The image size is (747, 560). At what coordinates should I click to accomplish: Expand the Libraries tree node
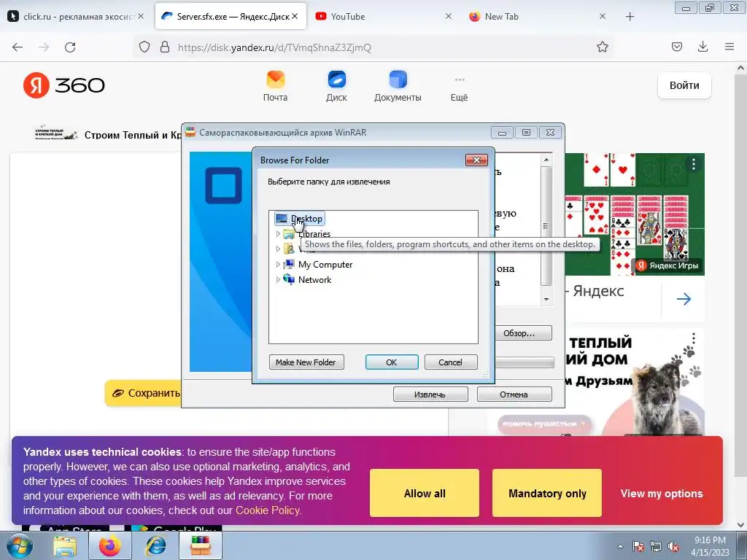click(x=278, y=234)
